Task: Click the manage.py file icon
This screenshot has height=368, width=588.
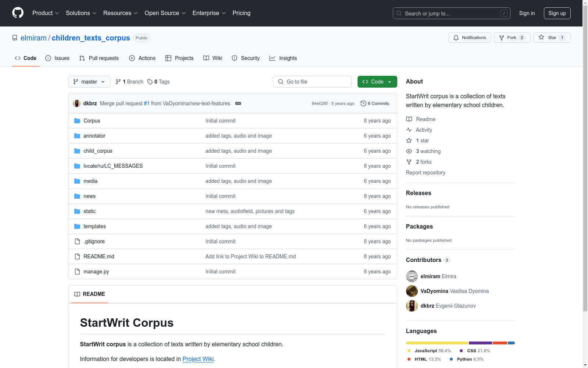Action: point(77,272)
